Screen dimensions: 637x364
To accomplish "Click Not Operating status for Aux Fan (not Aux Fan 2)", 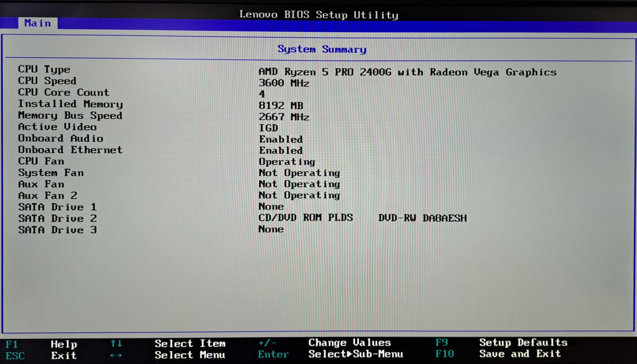I will point(299,184).
